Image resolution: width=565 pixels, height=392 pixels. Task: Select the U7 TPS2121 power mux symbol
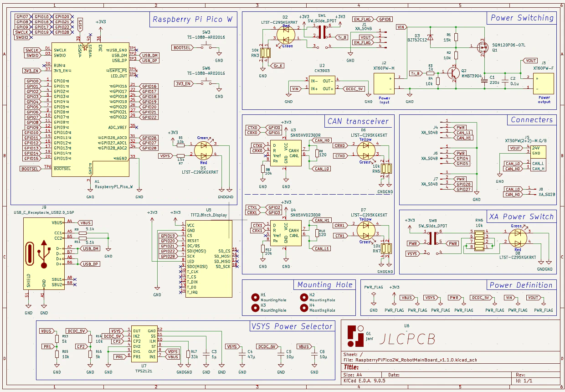click(x=144, y=344)
